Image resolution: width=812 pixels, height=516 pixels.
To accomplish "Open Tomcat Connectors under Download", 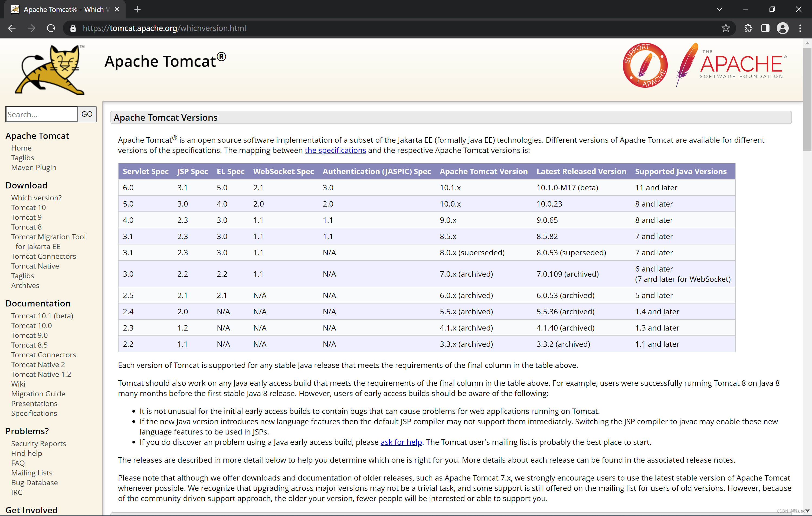I will pos(44,257).
